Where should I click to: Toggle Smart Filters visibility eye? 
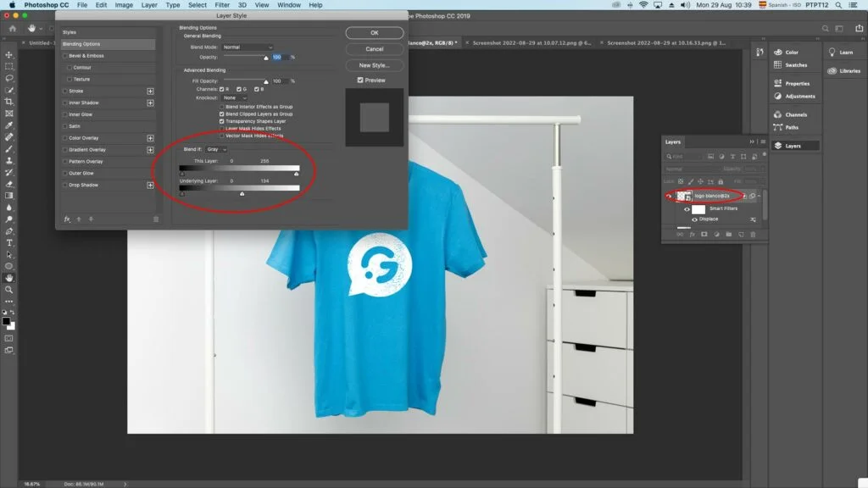coord(687,209)
